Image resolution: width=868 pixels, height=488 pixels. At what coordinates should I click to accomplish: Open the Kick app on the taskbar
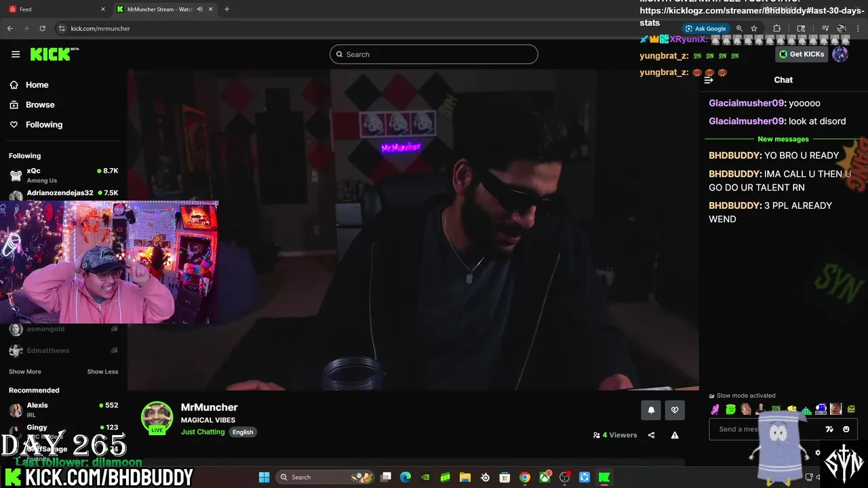click(x=604, y=477)
